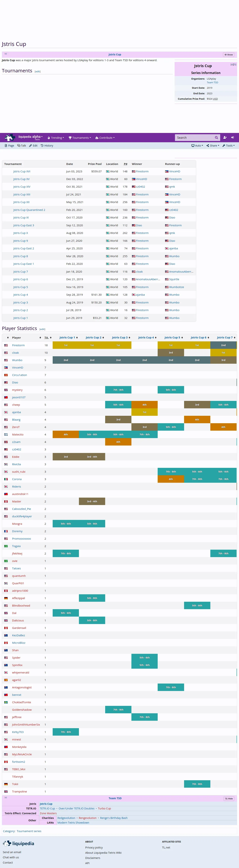Click the Canada flag beside Gardensail

(6, 628)
